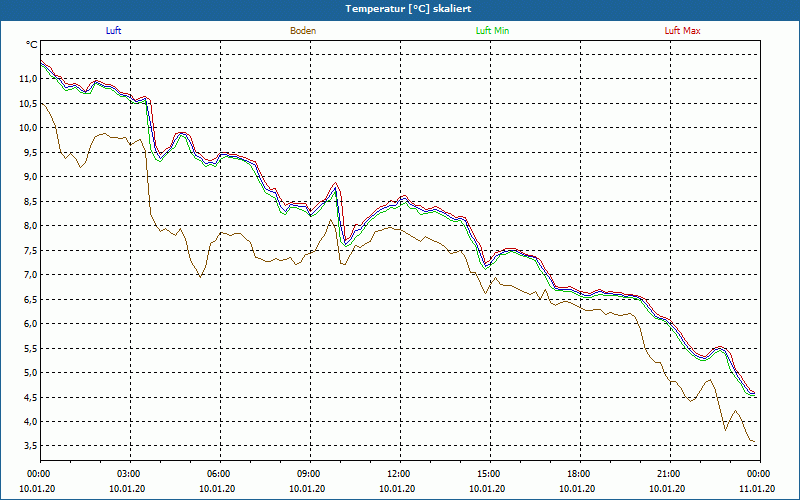Click the 7,0 y-axis value
The width and height of the screenshot is (800, 500).
pyautogui.click(x=30, y=274)
